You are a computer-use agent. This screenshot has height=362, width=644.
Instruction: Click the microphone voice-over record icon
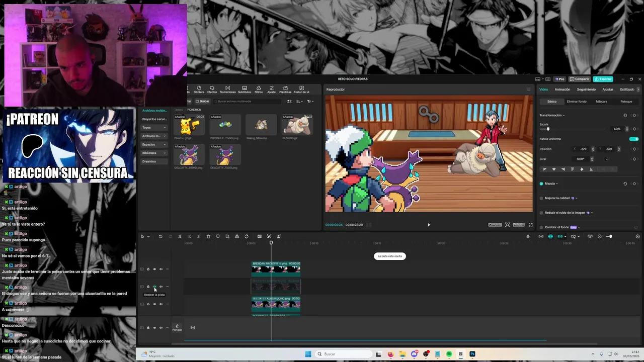click(528, 236)
